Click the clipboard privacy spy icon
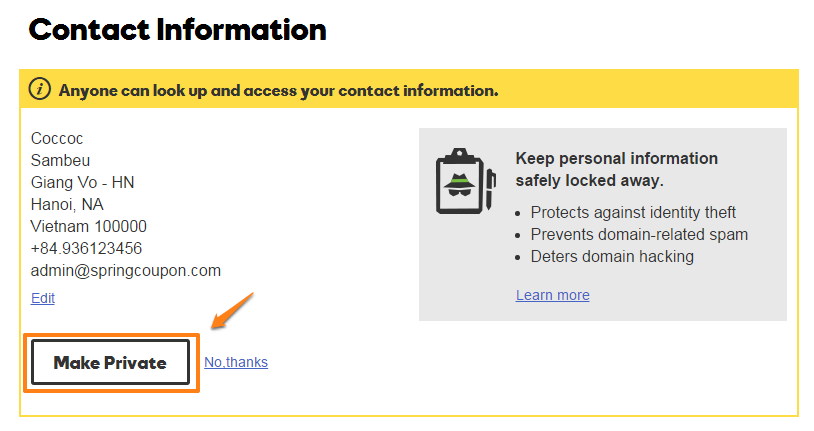 466,181
